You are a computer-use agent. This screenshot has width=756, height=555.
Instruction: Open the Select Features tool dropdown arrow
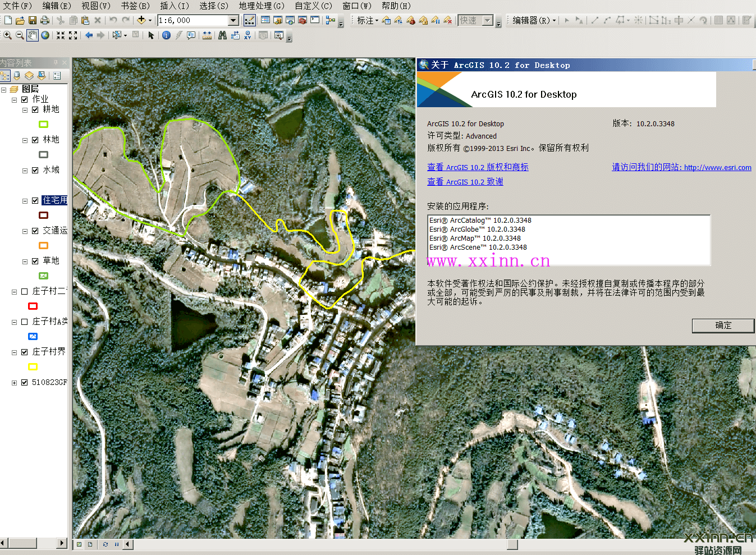click(125, 35)
